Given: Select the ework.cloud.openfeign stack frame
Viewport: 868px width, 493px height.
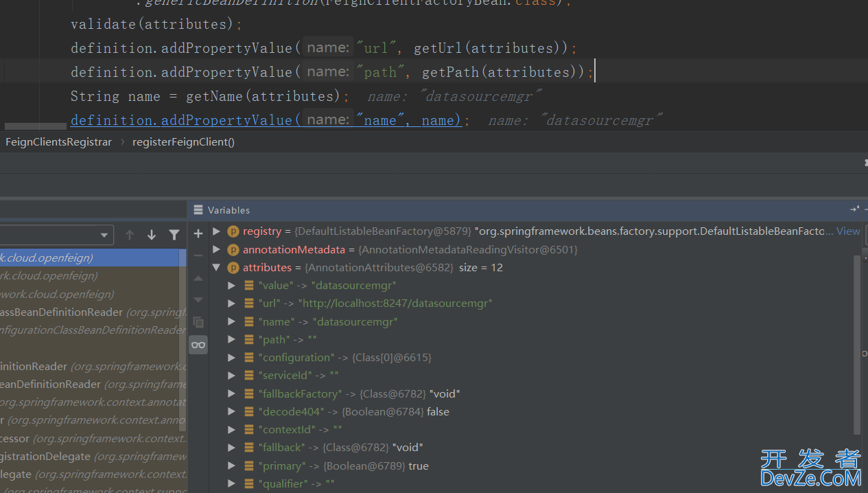Looking at the screenshot, I should pos(89,294).
